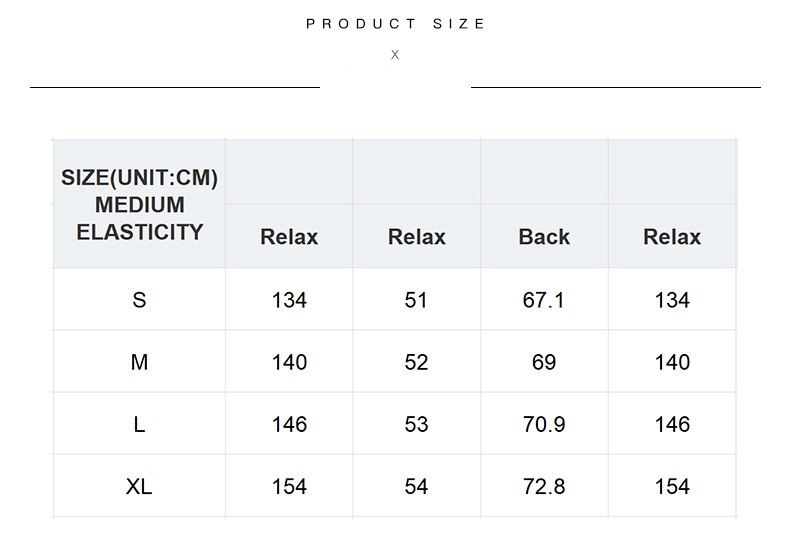The height and width of the screenshot is (549, 790).
Task: Click the 51 value in the S row
Action: coord(417,300)
